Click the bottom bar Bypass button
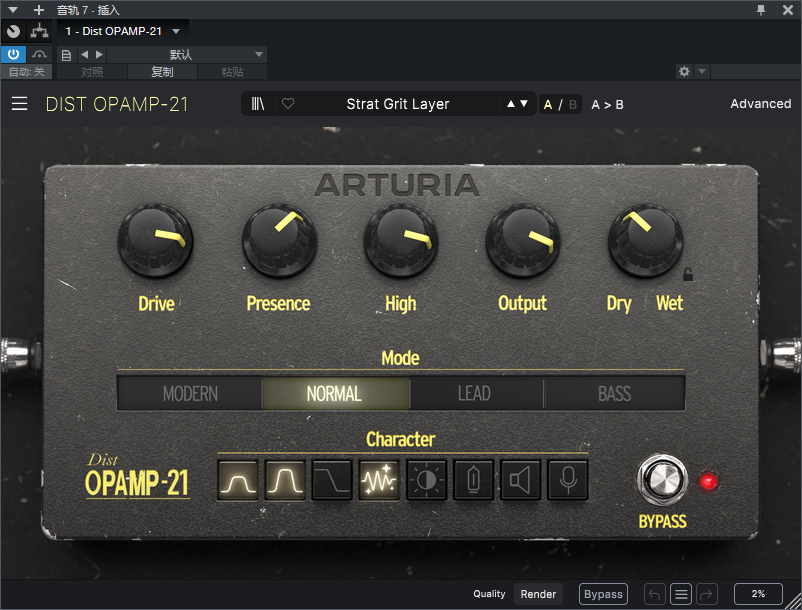This screenshot has height=610, width=802. point(603,594)
